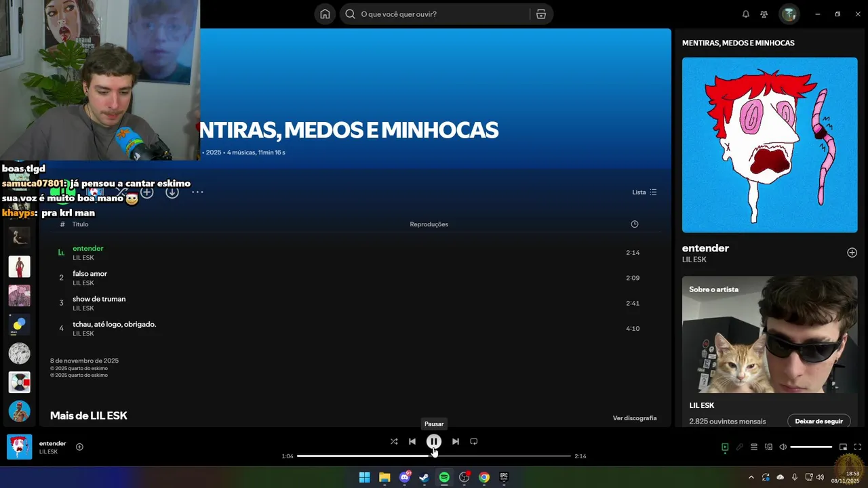Open the notifications bell
The width and height of the screenshot is (868, 488).
click(x=746, y=14)
